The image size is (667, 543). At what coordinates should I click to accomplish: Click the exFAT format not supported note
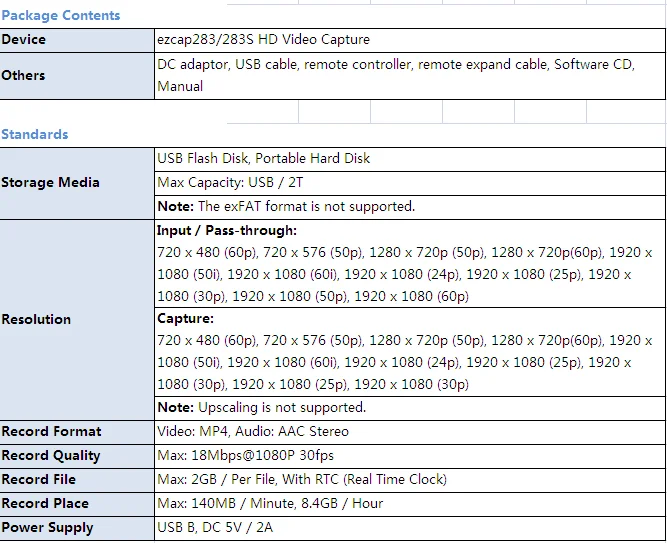[x=286, y=206]
